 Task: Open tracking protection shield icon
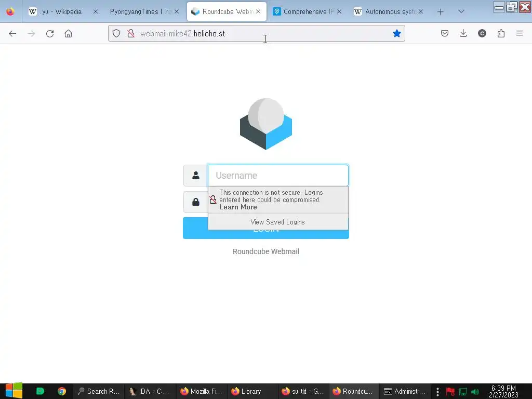(116, 34)
